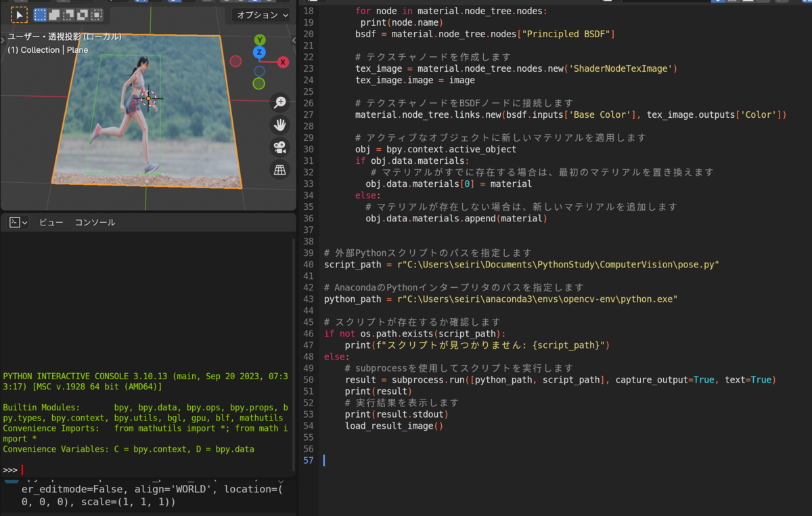Toggle the camera view
This screenshot has height=516, width=812.
tap(279, 147)
